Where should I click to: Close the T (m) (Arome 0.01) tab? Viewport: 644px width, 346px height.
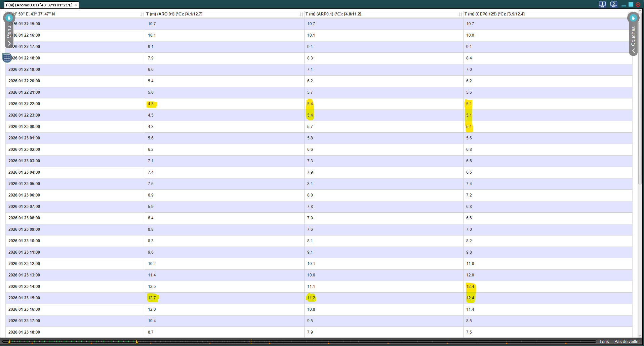click(76, 5)
